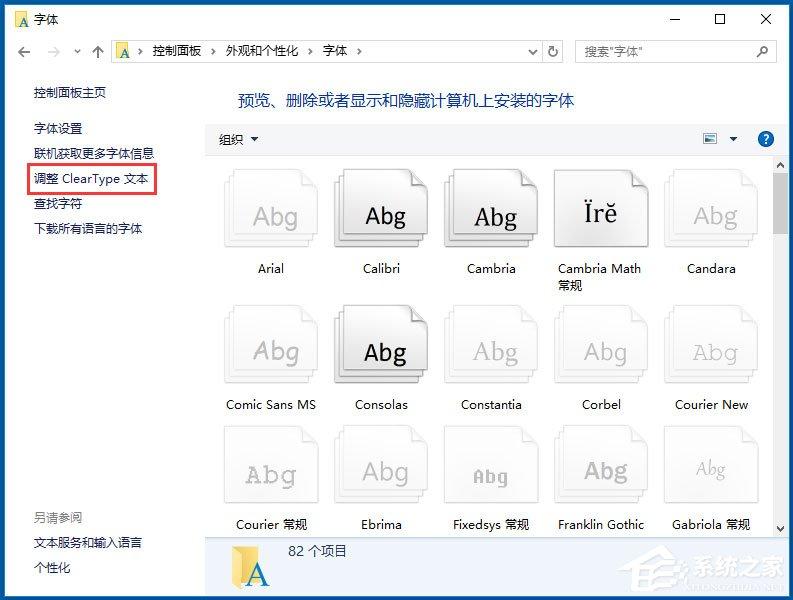
Task: Select the Calibri font icon
Action: click(381, 208)
